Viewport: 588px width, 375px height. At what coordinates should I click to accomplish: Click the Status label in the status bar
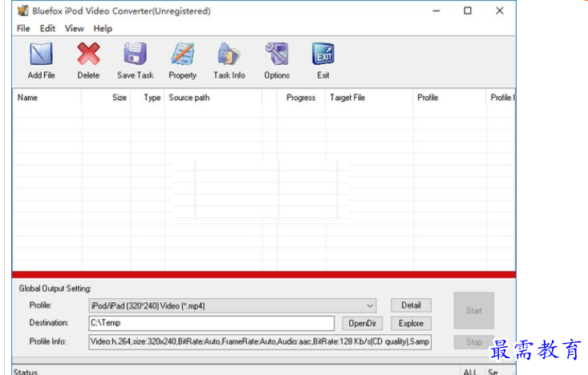26,372
